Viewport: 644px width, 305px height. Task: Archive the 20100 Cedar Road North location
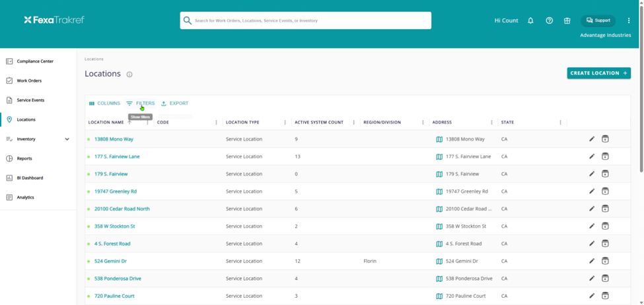pos(605,209)
